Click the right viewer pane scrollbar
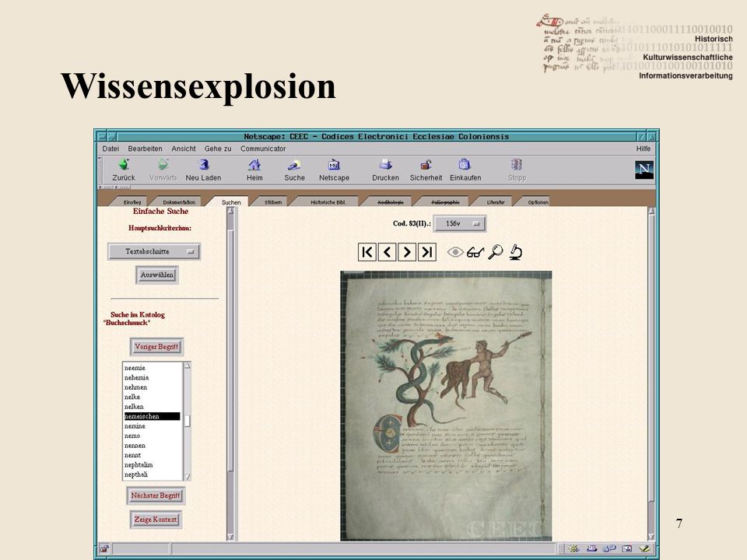 [x=652, y=374]
